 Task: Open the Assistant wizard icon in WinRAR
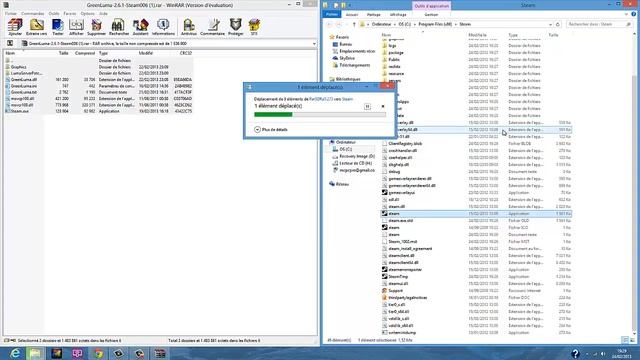[x=140, y=27]
